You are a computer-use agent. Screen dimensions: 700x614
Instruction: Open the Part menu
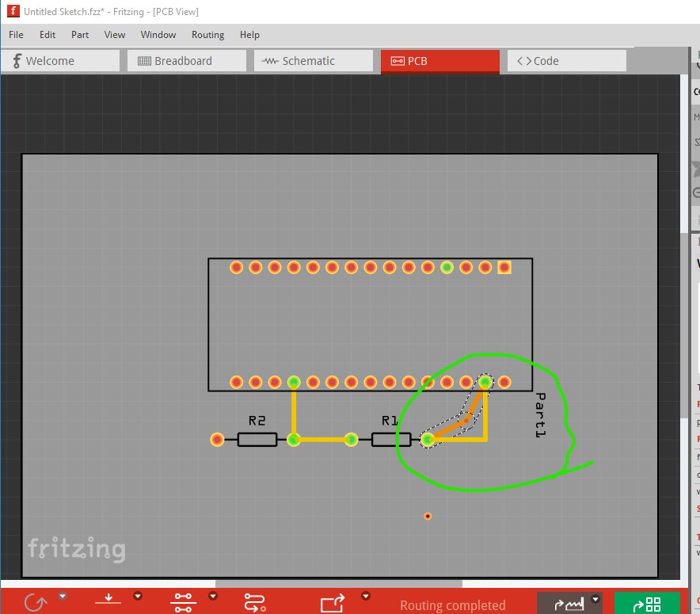pyautogui.click(x=80, y=35)
